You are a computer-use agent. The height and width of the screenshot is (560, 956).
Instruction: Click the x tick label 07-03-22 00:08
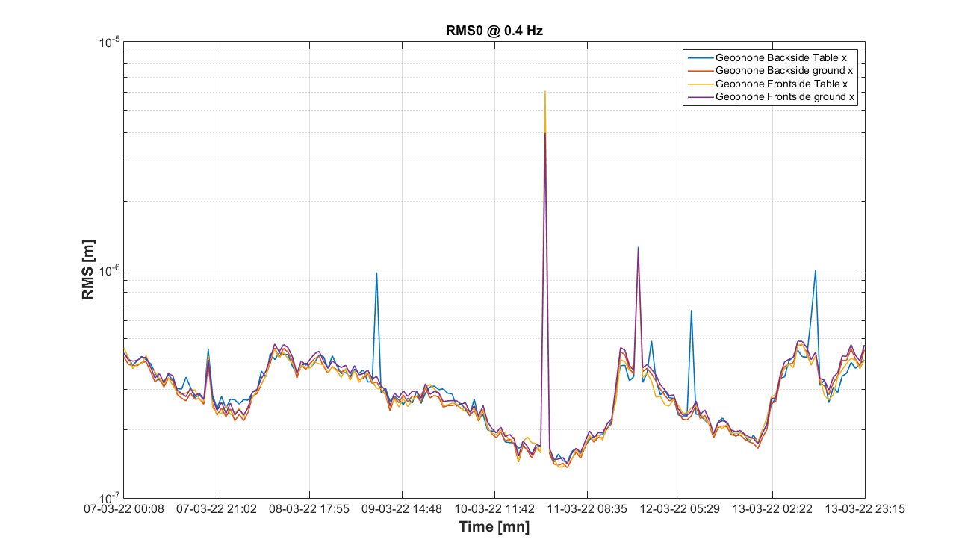(x=124, y=509)
